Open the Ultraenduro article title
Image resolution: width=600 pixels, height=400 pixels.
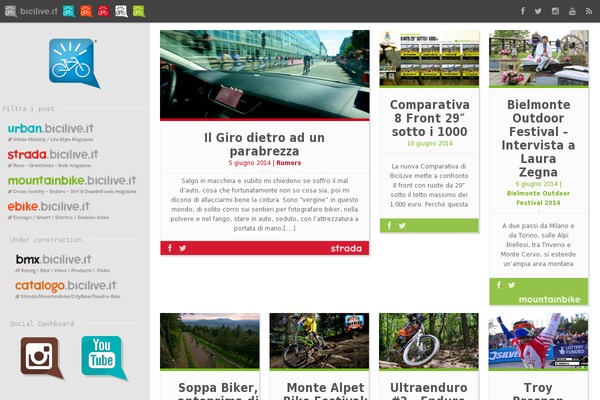(429, 391)
